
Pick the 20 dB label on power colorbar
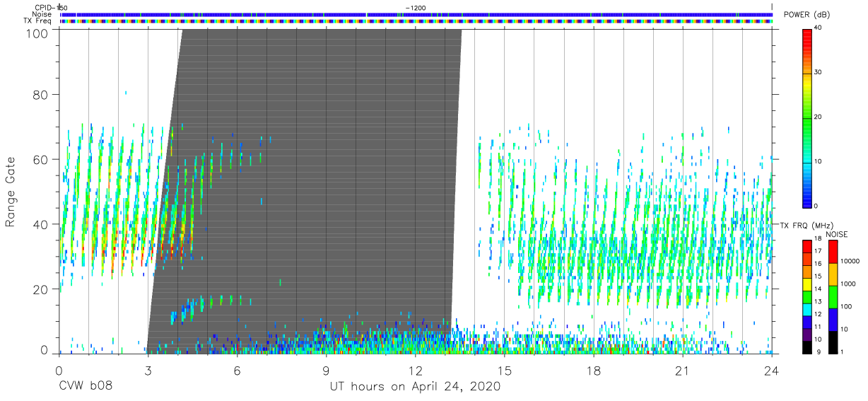pos(819,117)
